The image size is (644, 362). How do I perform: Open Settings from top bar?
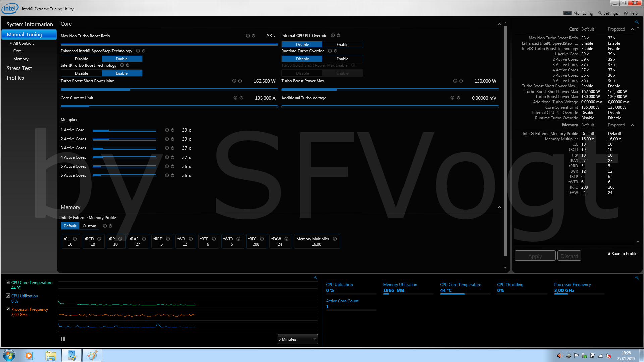point(608,13)
